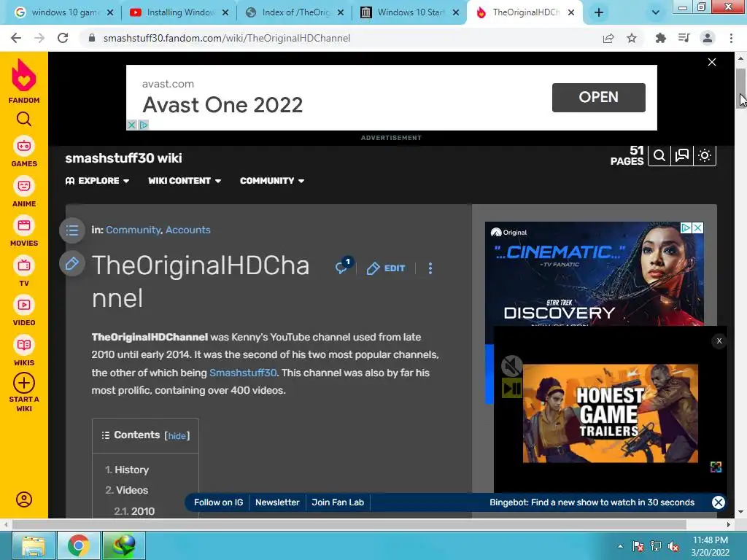Image resolution: width=747 pixels, height=560 pixels.
Task: Go to the Movies section
Action: [24, 232]
